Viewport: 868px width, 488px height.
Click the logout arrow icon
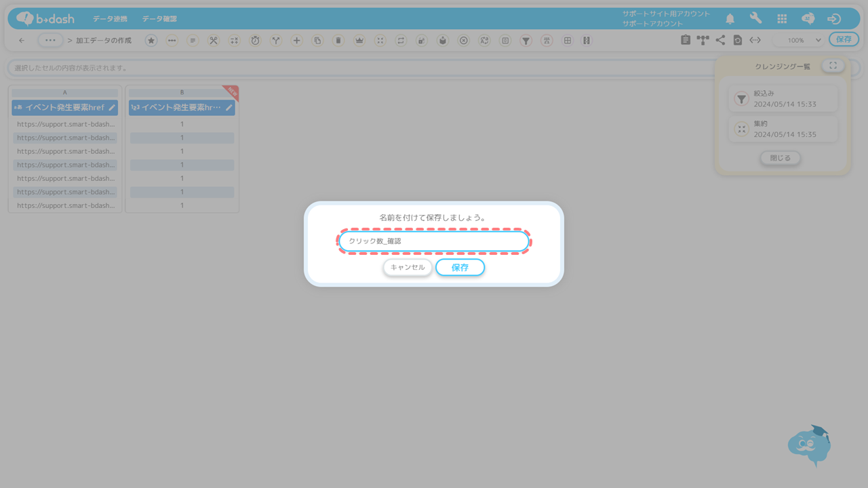tap(834, 19)
